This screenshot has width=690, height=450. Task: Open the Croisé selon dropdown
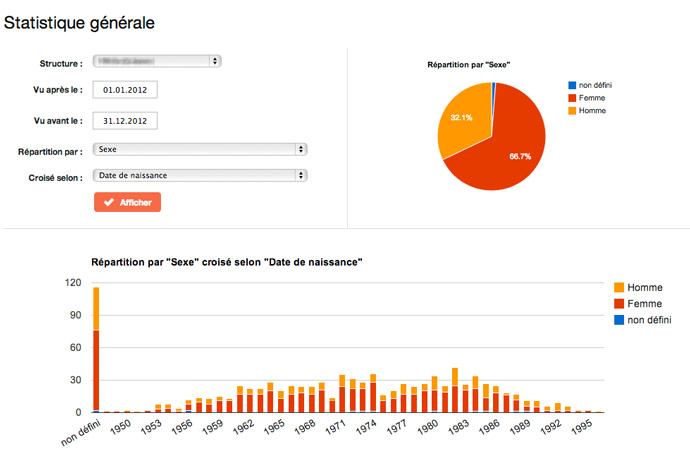199,175
